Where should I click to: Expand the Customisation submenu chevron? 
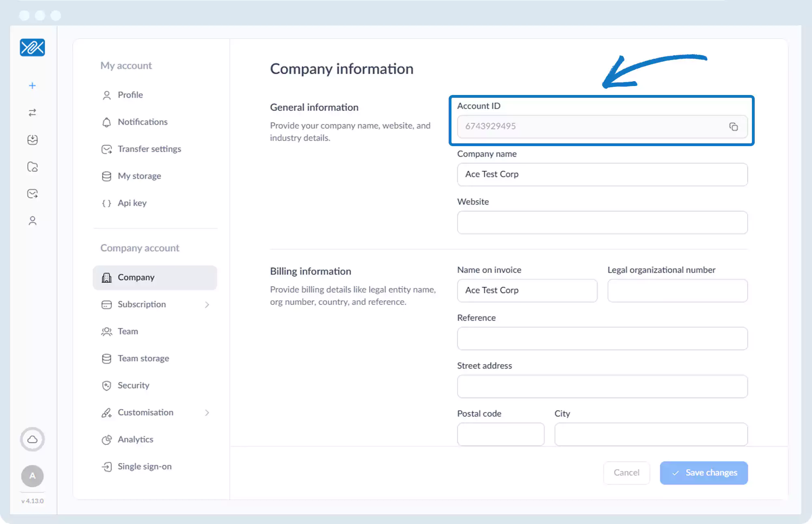pyautogui.click(x=207, y=412)
